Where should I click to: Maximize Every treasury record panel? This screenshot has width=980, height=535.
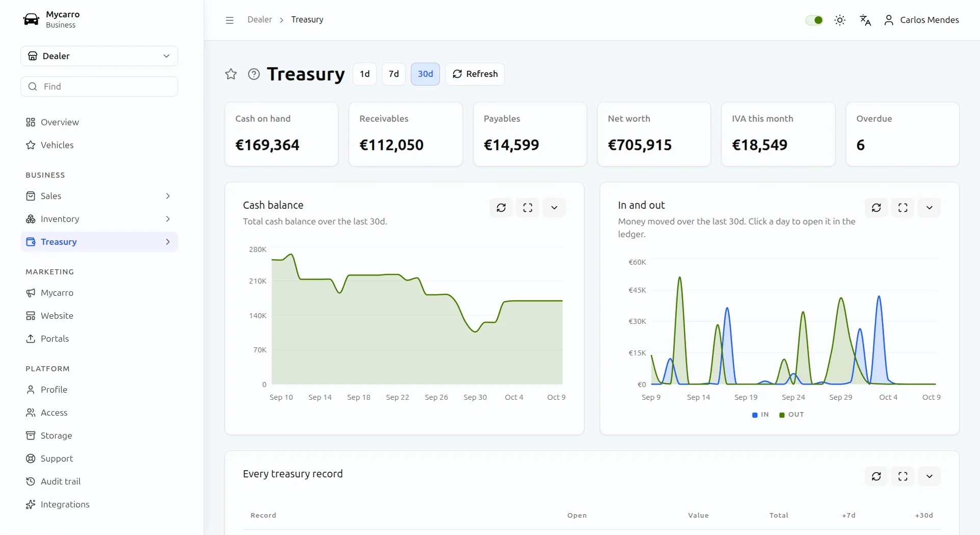[x=903, y=476]
